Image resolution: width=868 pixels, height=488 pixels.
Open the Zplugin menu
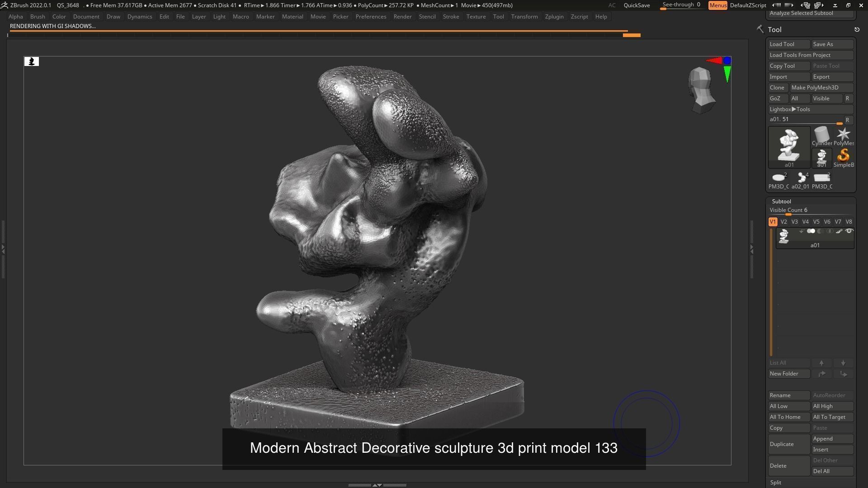pos(554,17)
